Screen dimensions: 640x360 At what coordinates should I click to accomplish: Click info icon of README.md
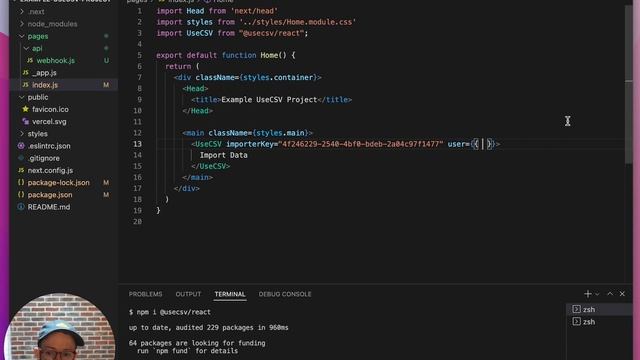[21, 207]
